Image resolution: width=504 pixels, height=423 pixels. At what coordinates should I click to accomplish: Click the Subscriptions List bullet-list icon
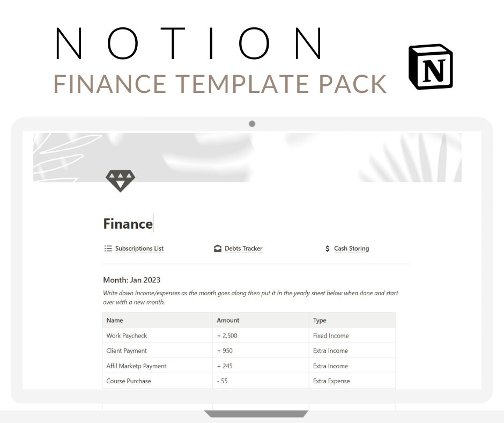click(108, 249)
